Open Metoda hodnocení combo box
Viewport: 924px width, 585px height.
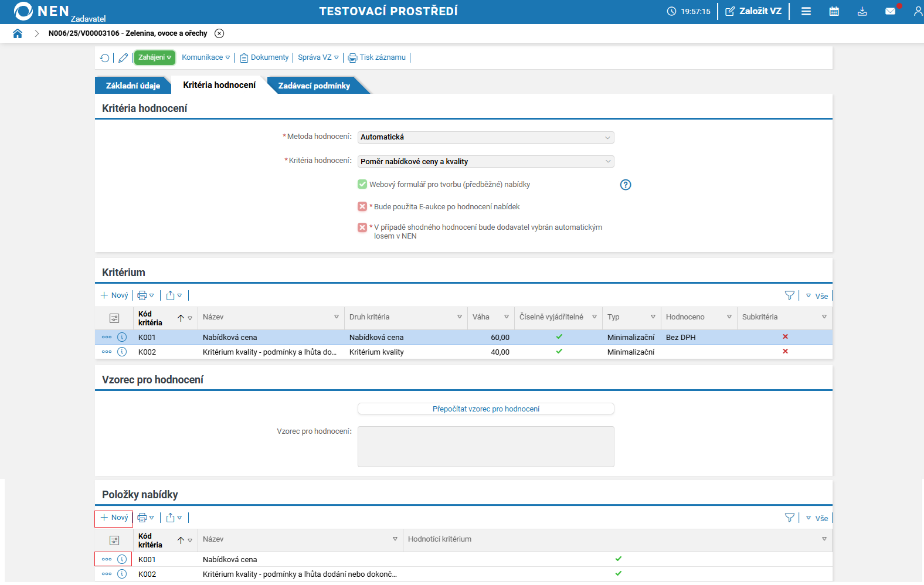click(486, 137)
